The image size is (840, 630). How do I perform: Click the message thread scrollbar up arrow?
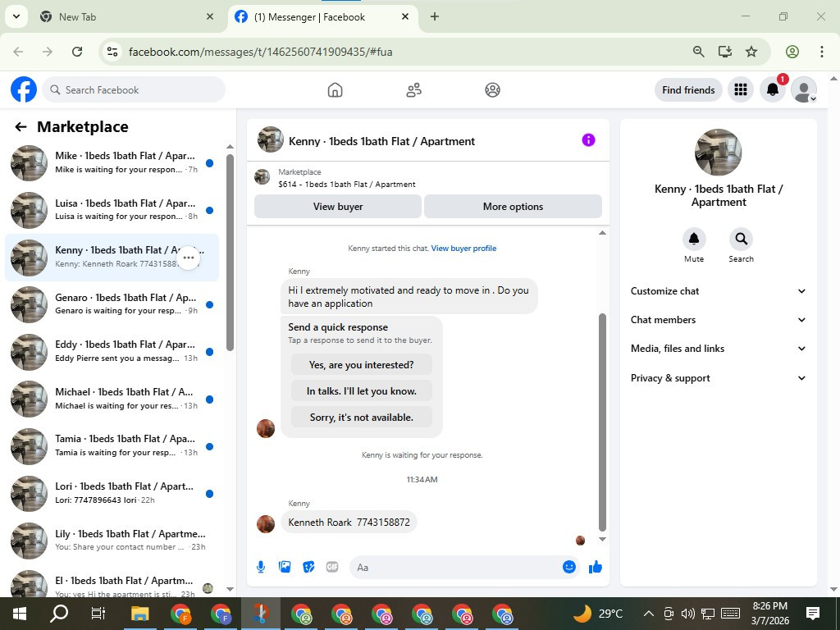point(602,232)
